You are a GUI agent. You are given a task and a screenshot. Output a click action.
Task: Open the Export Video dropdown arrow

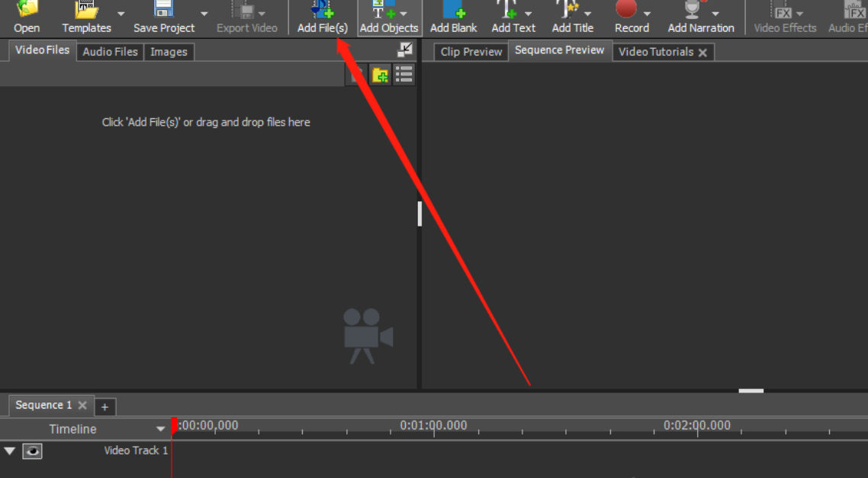(262, 14)
